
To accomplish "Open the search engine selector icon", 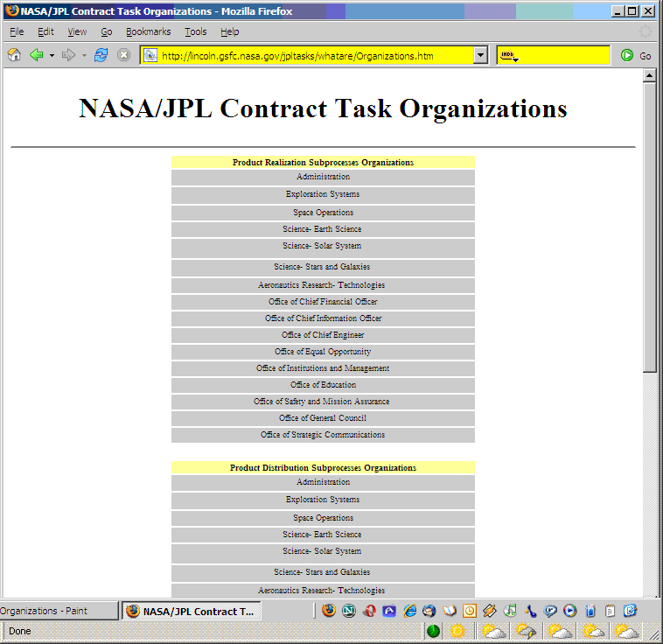I will tap(509, 56).
